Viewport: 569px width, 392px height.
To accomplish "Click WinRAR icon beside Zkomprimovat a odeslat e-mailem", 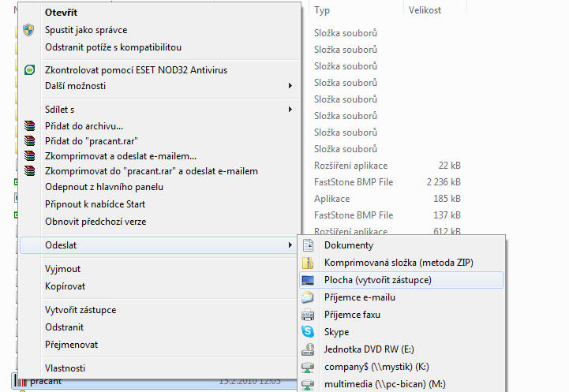I will point(30,156).
